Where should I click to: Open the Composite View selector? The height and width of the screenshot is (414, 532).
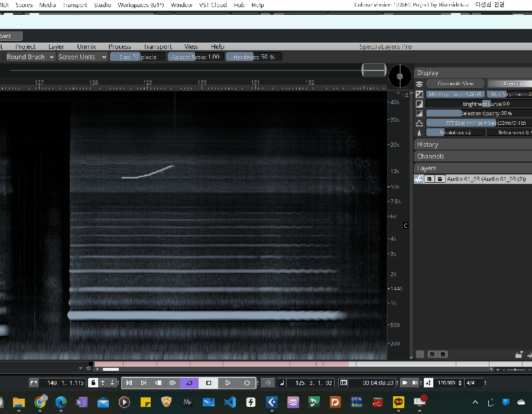coord(455,83)
